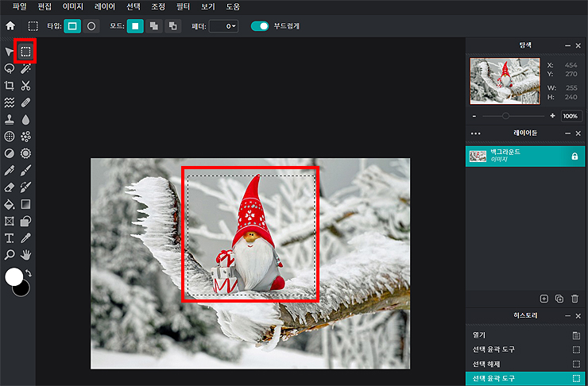Select the Frame tool with crossed box
Screen dimensions: 588x386
(x=9, y=221)
